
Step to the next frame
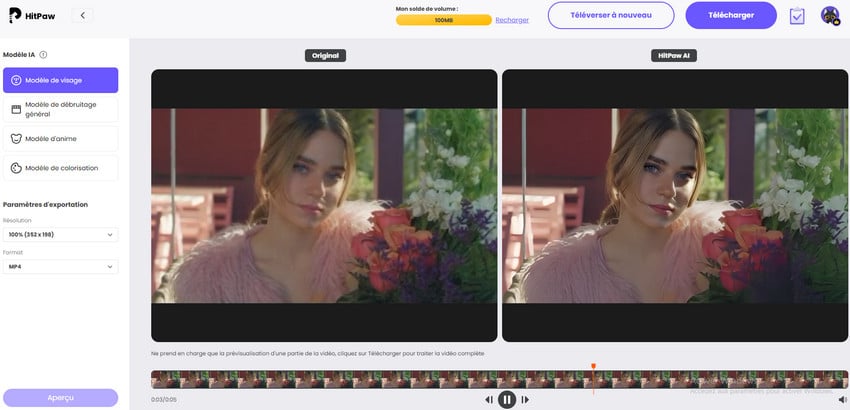coord(525,399)
